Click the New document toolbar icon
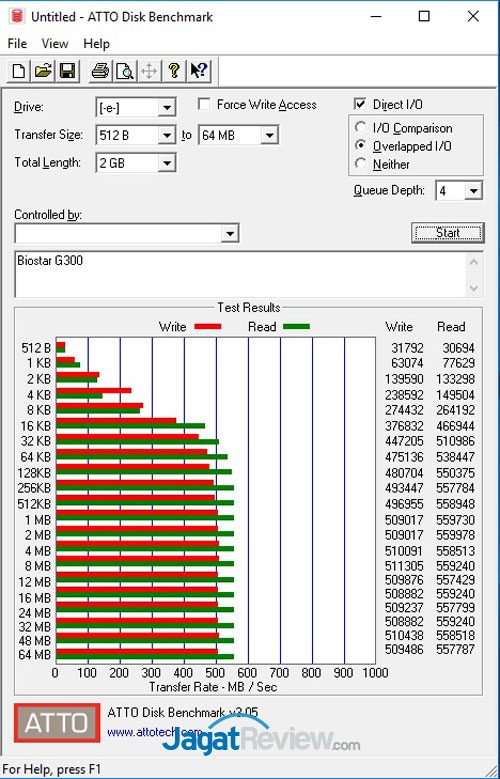This screenshot has width=500, height=779. 19,71
